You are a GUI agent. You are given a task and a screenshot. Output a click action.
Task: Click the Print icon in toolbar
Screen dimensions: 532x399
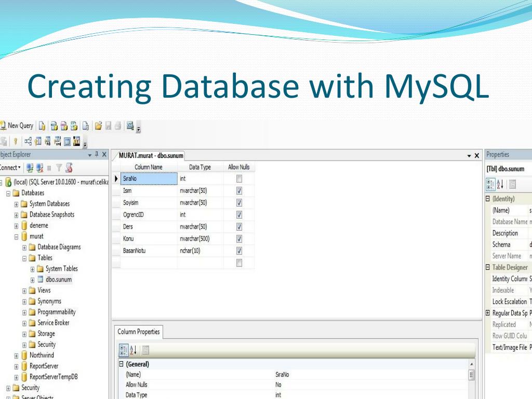point(118,126)
